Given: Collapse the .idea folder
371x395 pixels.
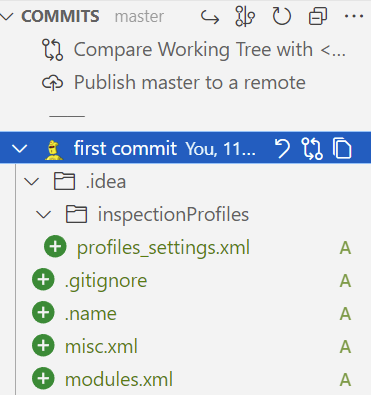Looking at the screenshot, I should coord(32,182).
